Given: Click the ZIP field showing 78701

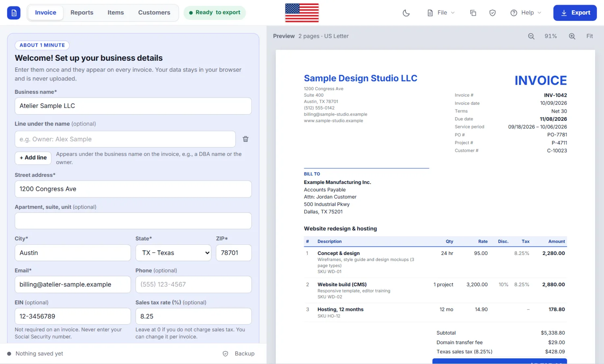Looking at the screenshot, I should [234, 253].
